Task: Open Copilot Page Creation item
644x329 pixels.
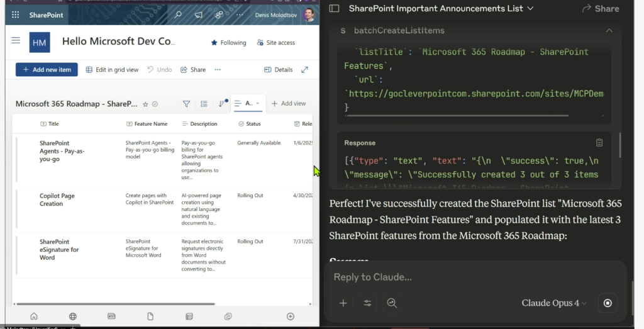Action: click(x=57, y=199)
